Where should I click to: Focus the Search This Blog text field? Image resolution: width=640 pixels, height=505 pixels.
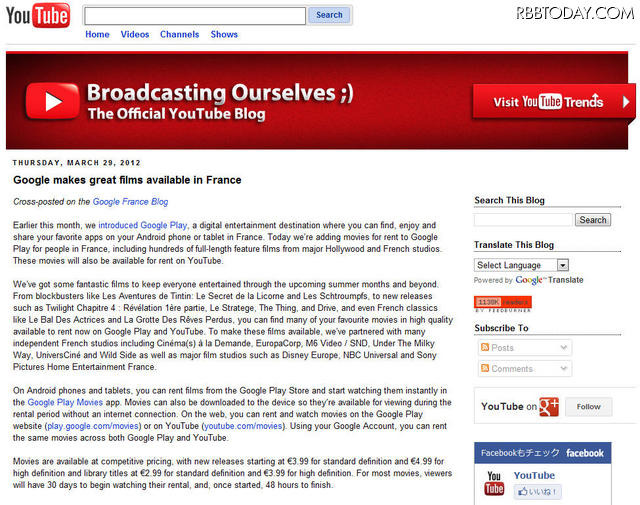click(x=523, y=220)
